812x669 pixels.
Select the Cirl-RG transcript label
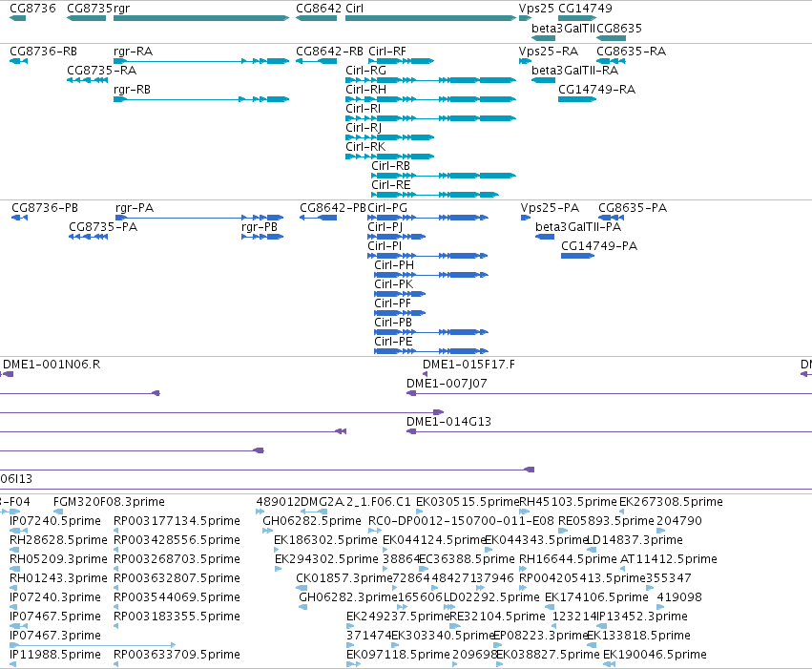point(365,71)
